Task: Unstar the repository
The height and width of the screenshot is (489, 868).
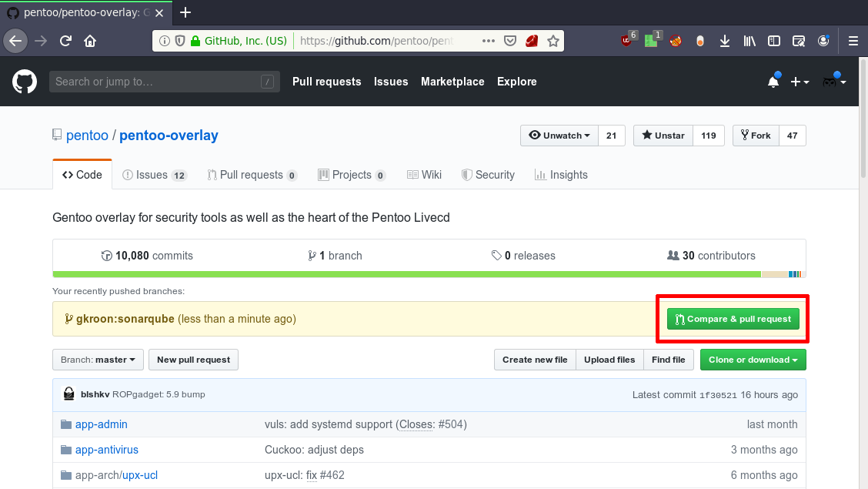Action: tap(663, 136)
